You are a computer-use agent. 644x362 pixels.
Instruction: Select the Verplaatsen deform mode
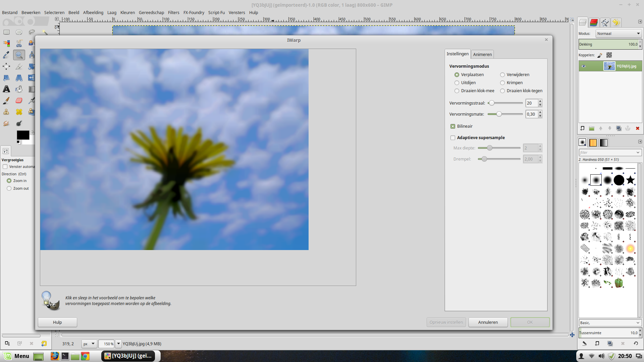point(469,75)
